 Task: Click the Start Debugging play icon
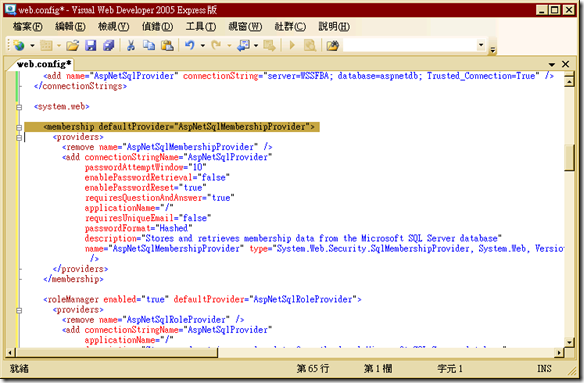tap(292, 45)
